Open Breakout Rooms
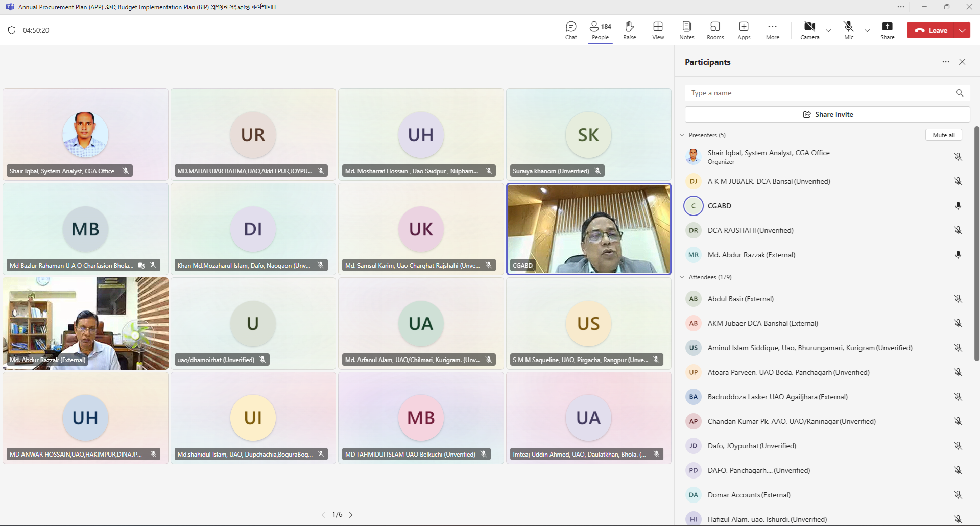 [715, 30]
